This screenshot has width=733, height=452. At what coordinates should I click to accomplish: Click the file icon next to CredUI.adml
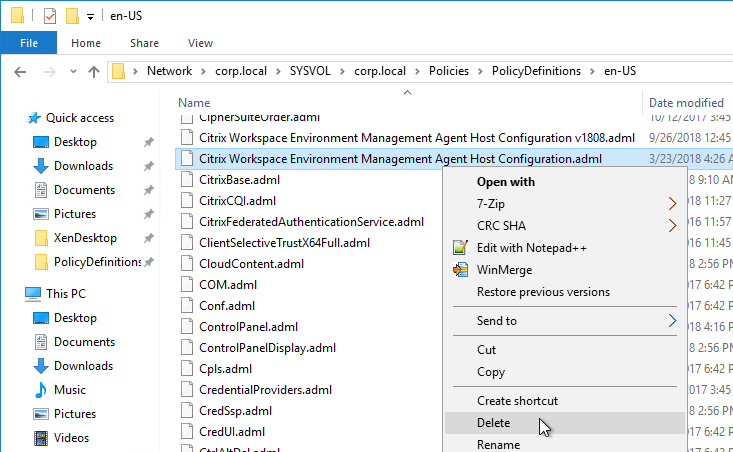(187, 432)
